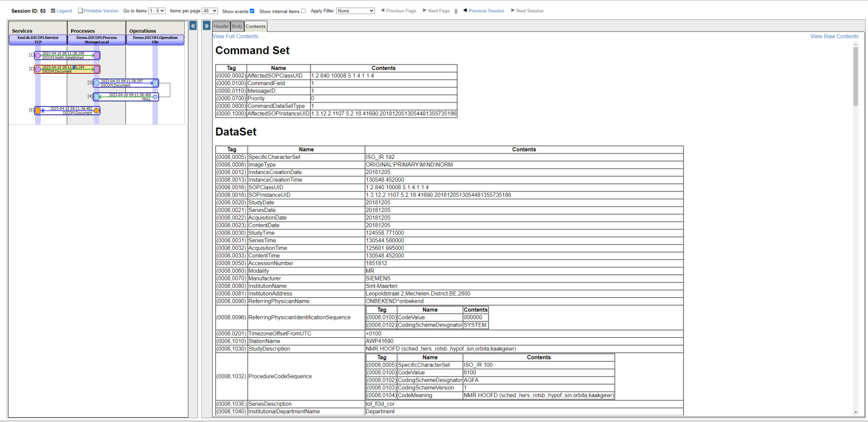Click the Legend icon

coord(53,11)
